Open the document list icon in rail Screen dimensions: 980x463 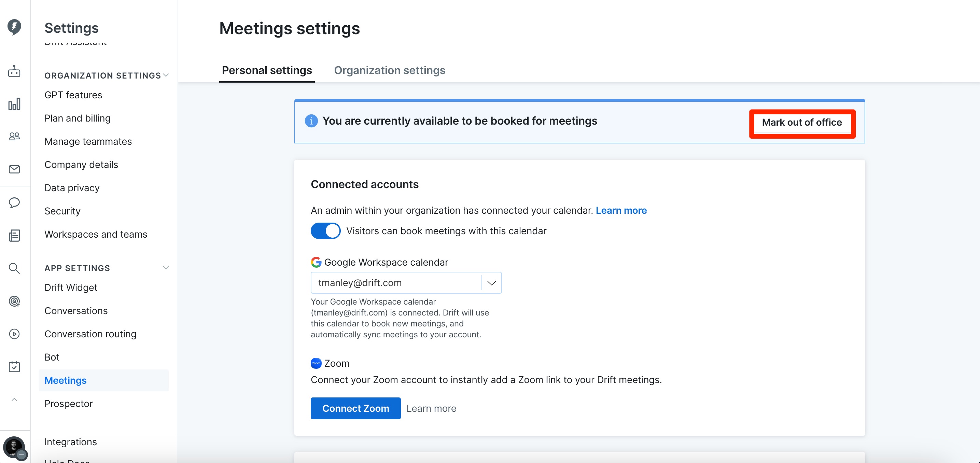[x=14, y=236]
